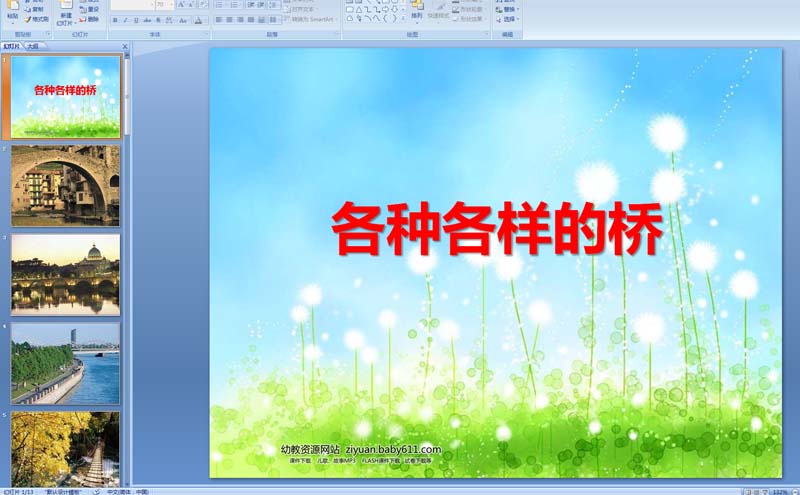Click the Format Painter (格式刷) icon
The width and height of the screenshot is (800, 495).
point(38,19)
